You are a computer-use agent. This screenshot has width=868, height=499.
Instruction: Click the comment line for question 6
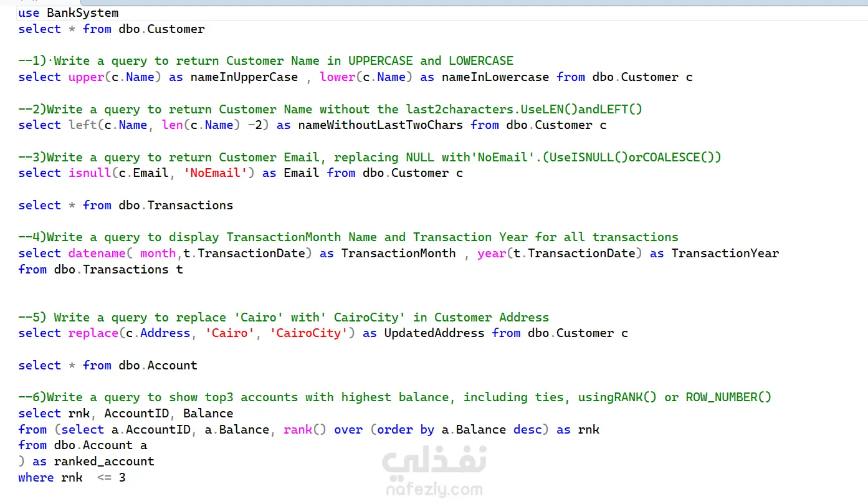395,397
